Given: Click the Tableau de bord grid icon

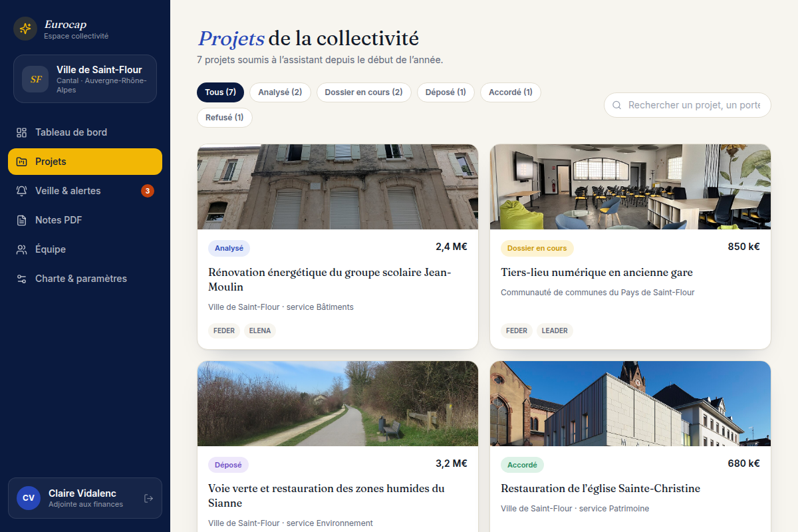Looking at the screenshot, I should pos(22,132).
